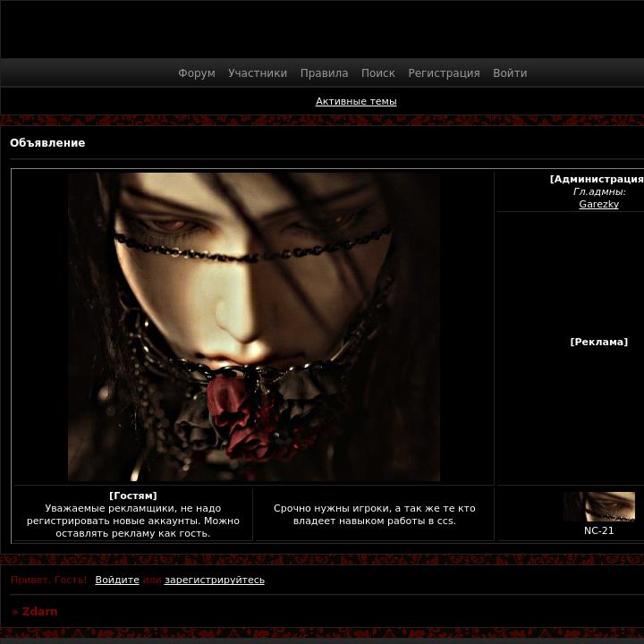Click the Срочно нужны игроки announcement text

click(x=375, y=514)
